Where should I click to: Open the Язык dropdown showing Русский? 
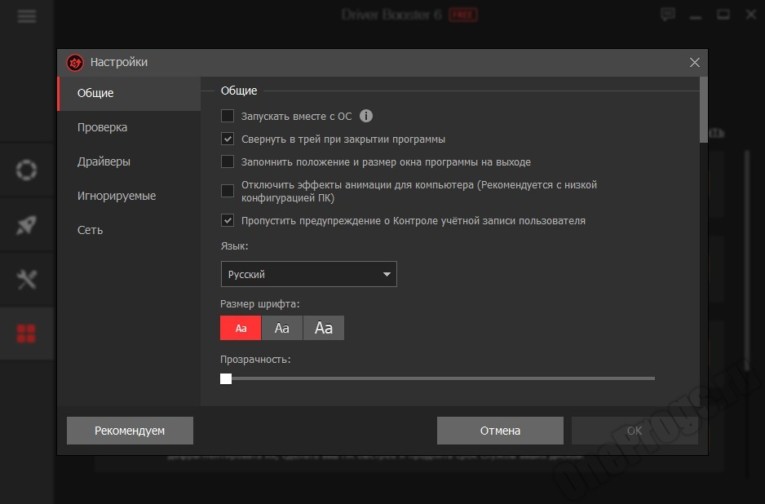pos(309,274)
